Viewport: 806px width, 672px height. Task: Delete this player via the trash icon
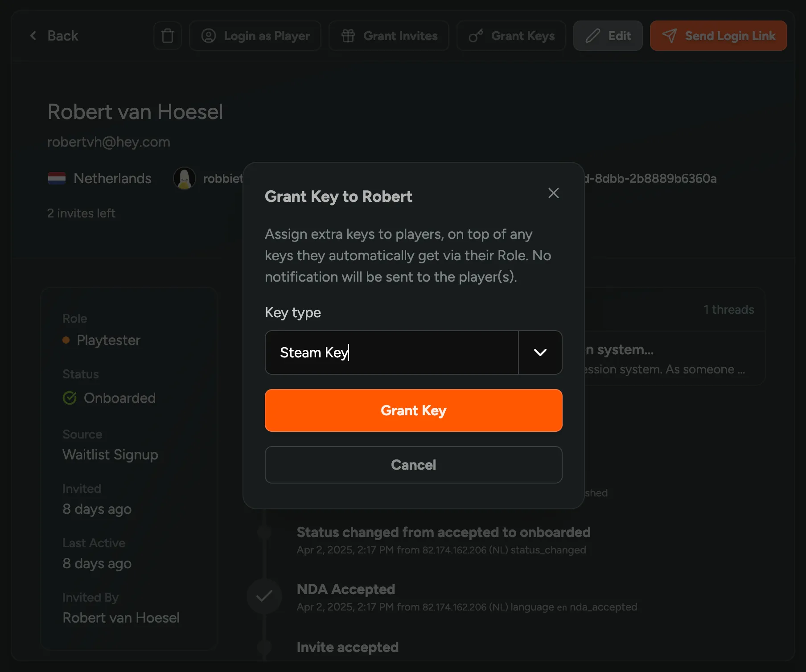tap(167, 36)
